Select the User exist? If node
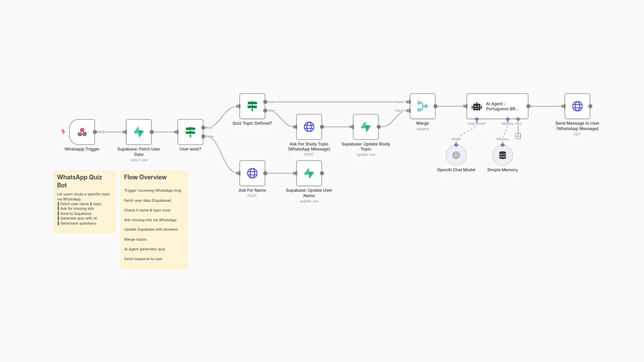Viewport: 644px width, 362px height. [190, 132]
